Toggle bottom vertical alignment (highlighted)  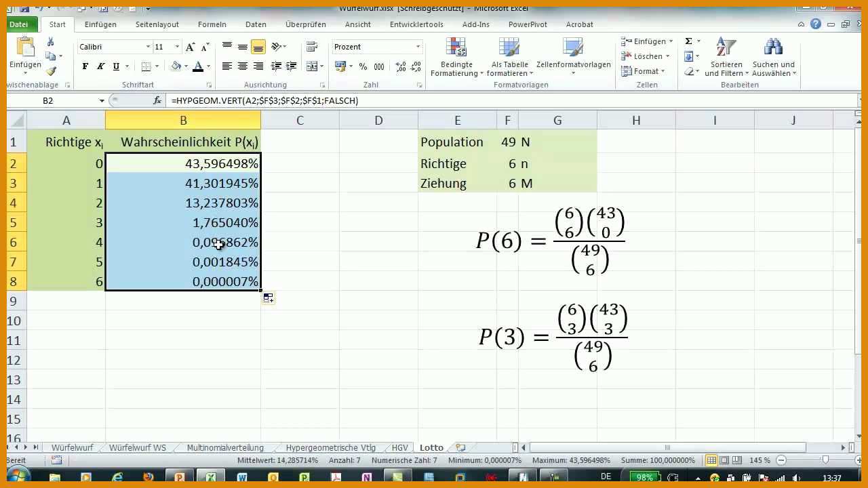[x=258, y=47]
